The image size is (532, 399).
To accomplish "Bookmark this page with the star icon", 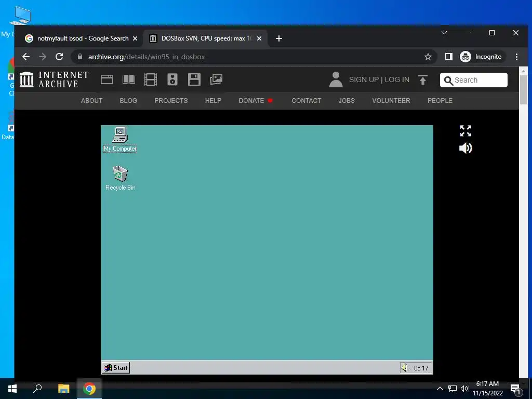I will tap(428, 57).
